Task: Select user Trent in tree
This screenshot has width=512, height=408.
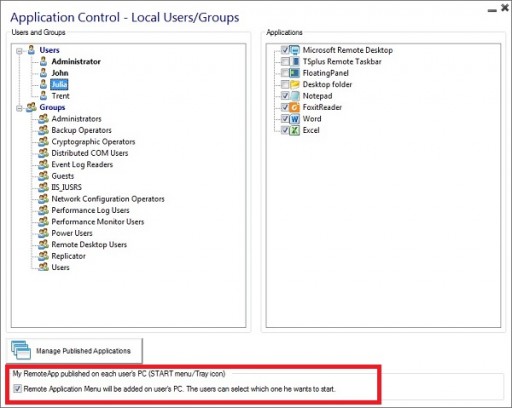Action: click(60, 96)
